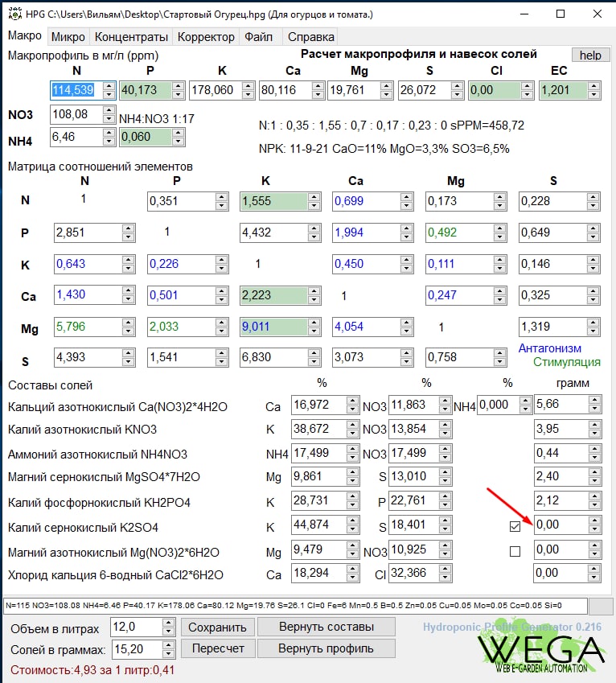
Task: Adjust the NO3 value stepper
Action: (x=109, y=114)
